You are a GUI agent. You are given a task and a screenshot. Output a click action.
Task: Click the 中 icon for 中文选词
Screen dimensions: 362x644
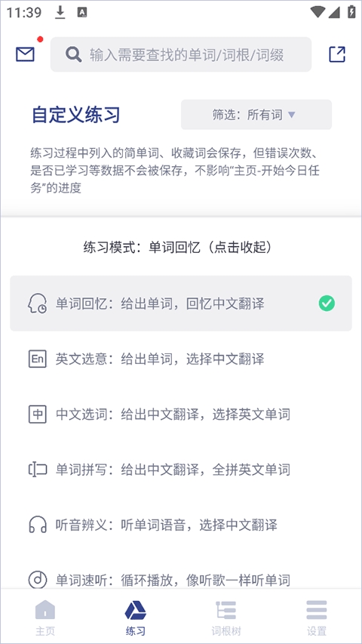point(38,414)
